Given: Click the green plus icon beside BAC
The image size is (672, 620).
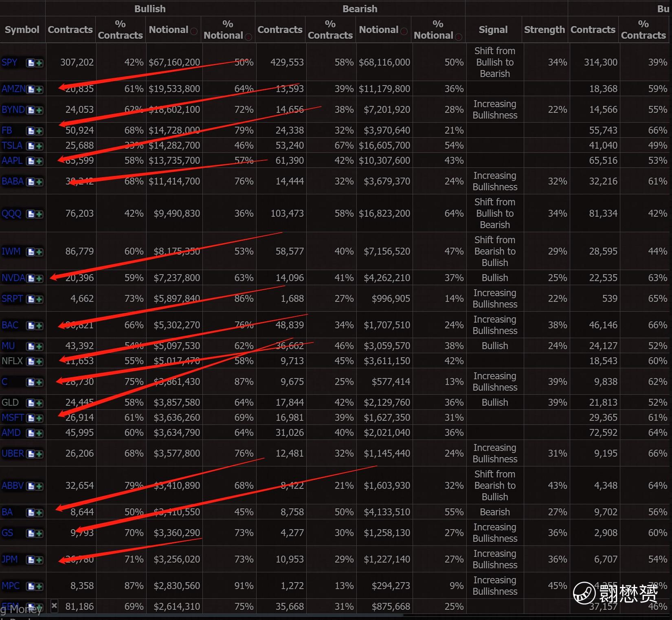Looking at the screenshot, I should coord(39,325).
